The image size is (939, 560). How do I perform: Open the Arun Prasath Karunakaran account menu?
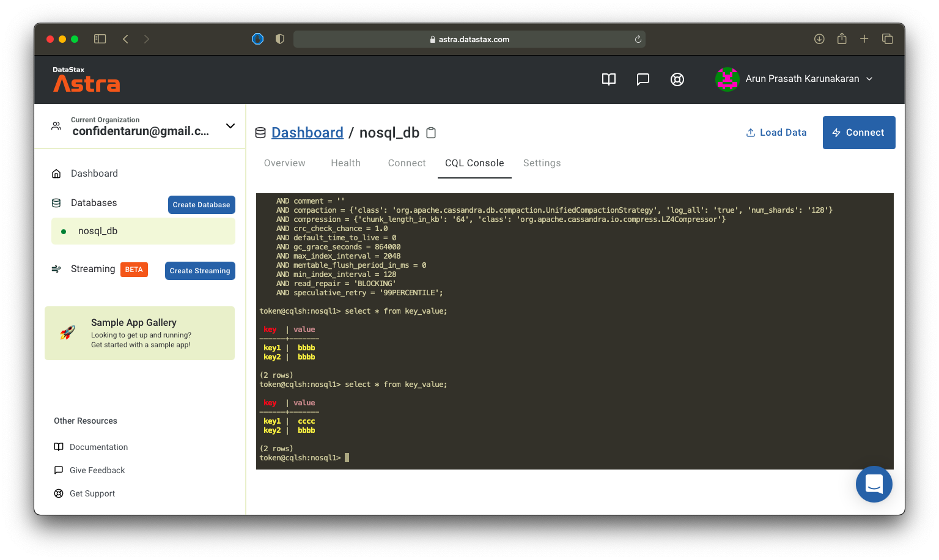(795, 78)
